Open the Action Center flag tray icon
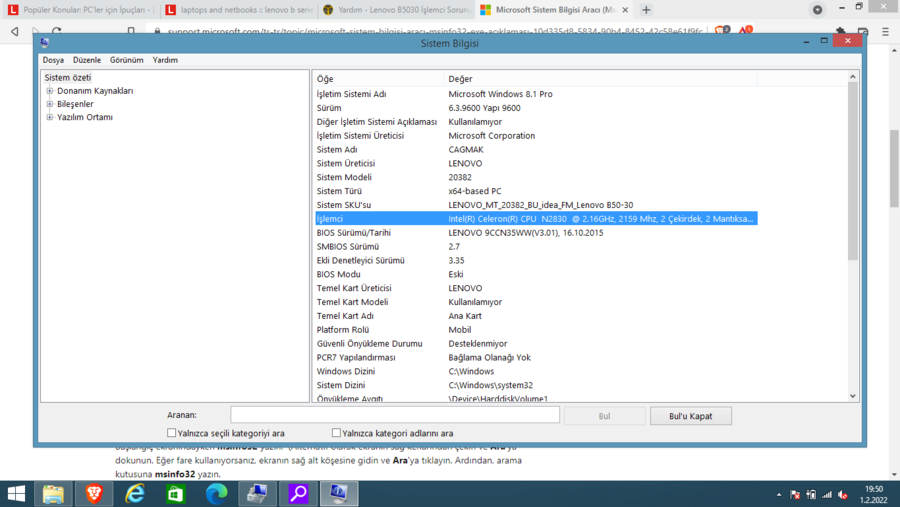 795,494
